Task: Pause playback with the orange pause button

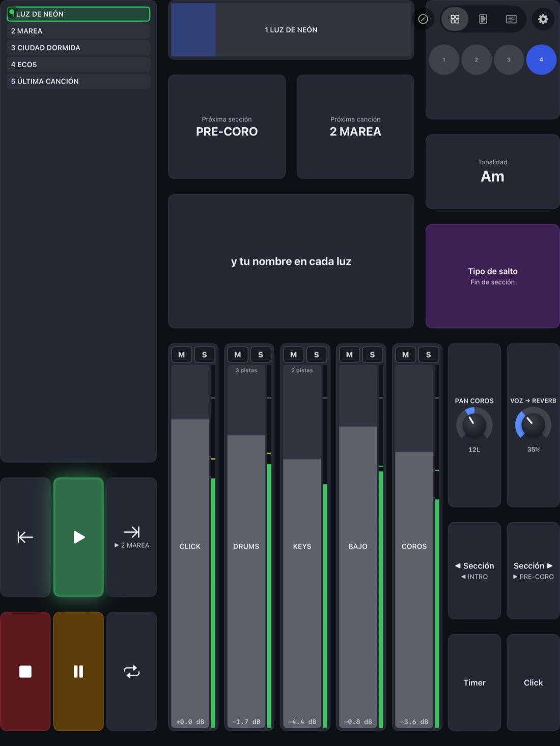Action: [78, 671]
